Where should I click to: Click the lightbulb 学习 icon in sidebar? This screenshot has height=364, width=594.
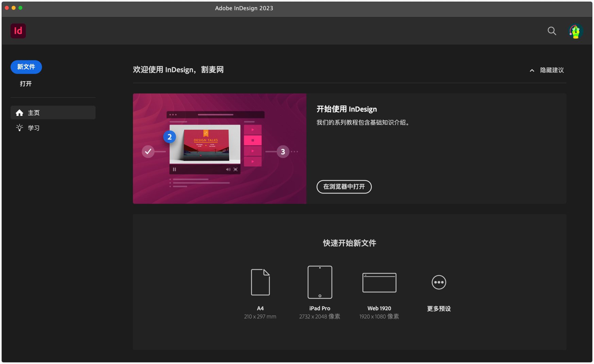click(x=20, y=128)
